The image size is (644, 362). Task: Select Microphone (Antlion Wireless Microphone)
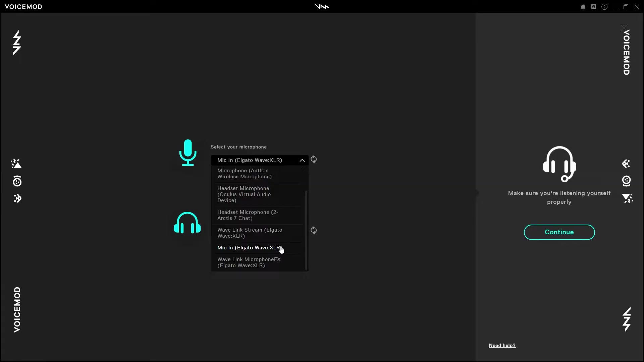[245, 174]
